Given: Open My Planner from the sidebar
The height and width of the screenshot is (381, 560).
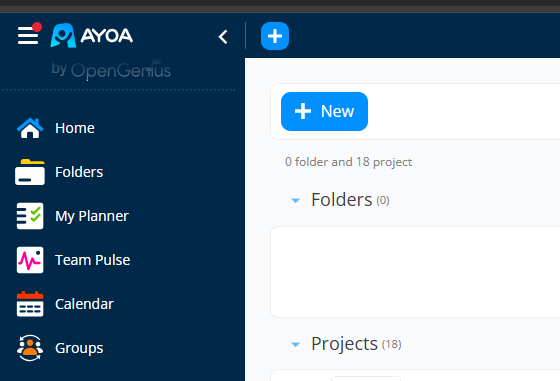Looking at the screenshot, I should pyautogui.click(x=92, y=216).
